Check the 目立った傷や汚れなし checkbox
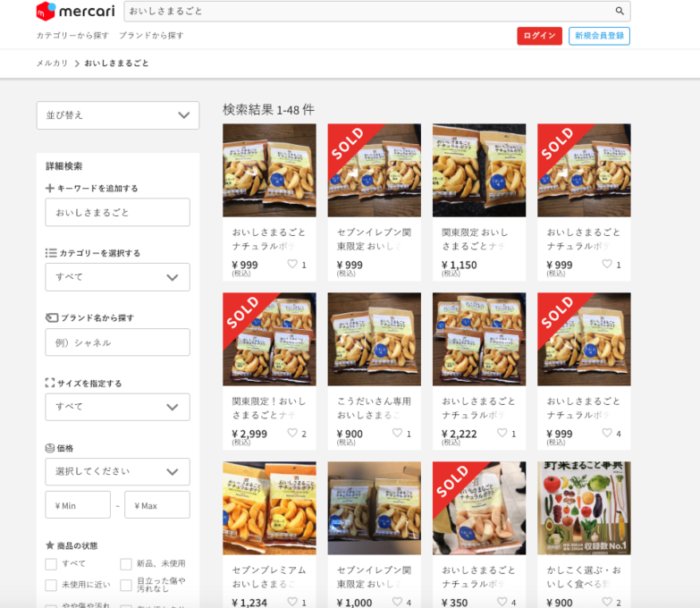 (126, 585)
